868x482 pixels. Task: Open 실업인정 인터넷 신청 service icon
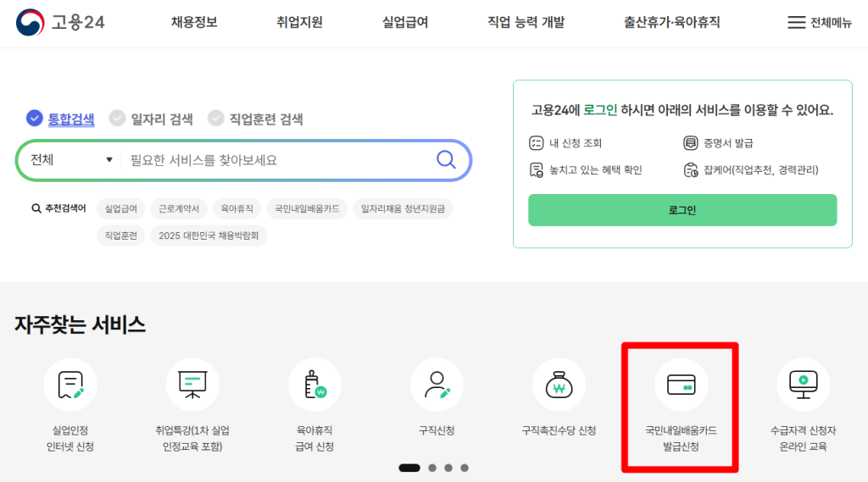click(x=70, y=385)
